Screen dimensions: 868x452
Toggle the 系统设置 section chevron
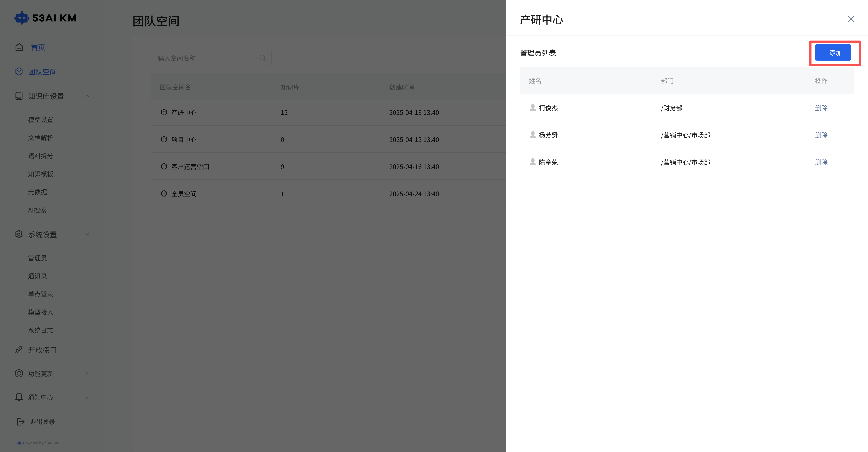click(87, 234)
